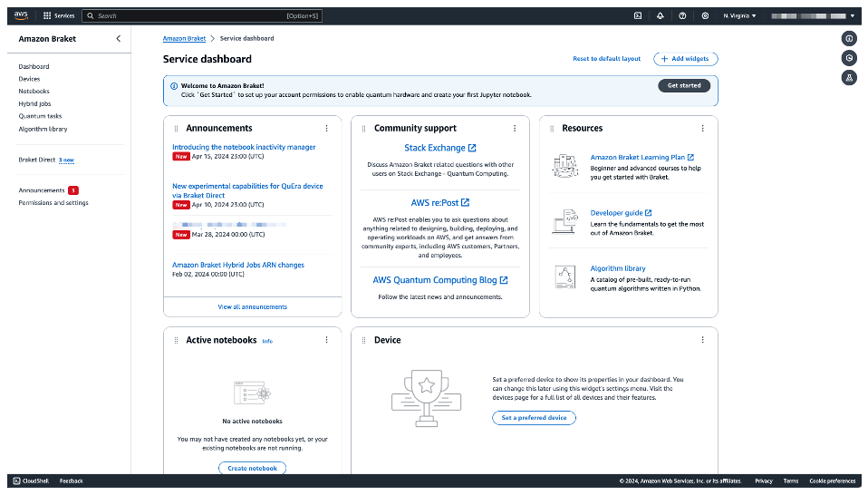Click the Amazon Braket breadcrumb link

click(184, 38)
